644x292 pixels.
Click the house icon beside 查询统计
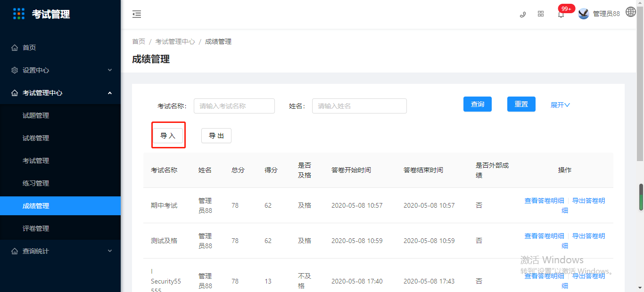point(15,251)
